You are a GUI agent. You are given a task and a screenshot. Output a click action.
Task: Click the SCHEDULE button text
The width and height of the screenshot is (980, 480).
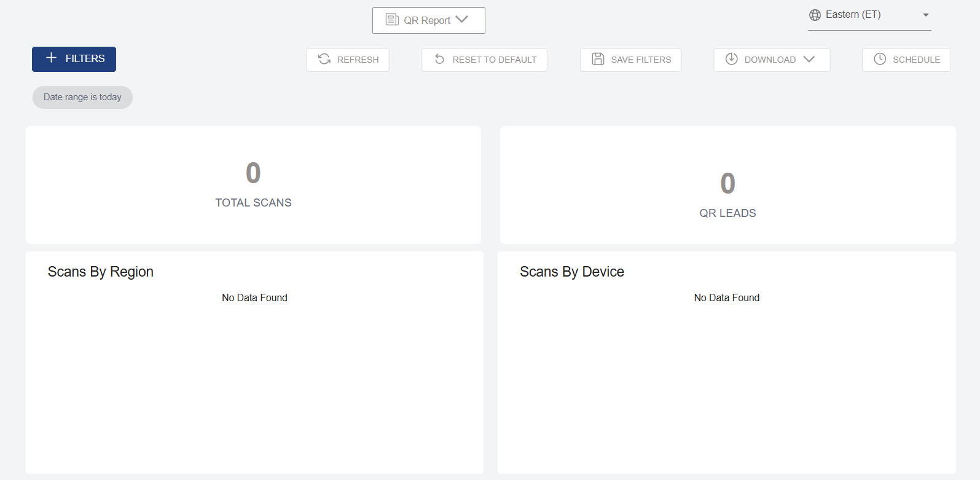pos(916,60)
